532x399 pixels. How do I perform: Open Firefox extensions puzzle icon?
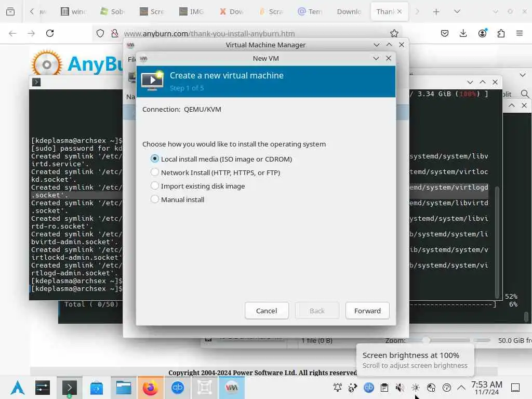pos(501,33)
